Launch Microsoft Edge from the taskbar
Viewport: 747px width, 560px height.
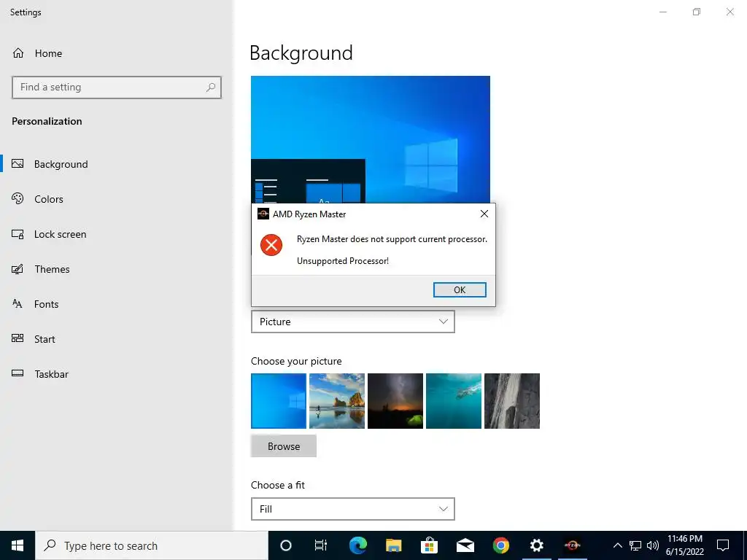(x=357, y=545)
